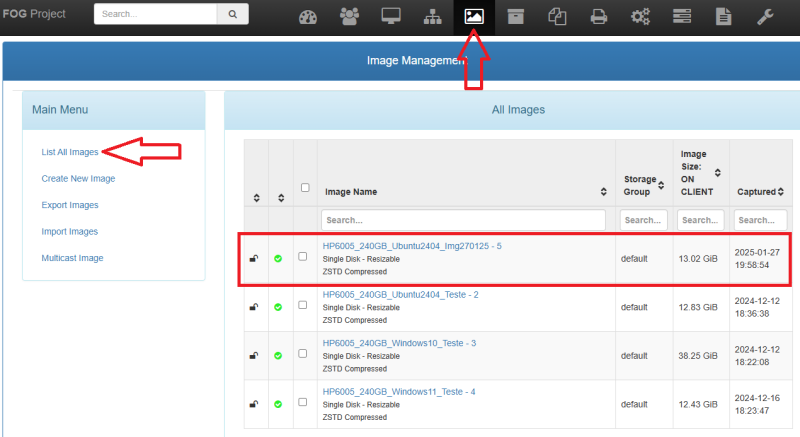Click green enabled icon of Windows11_Teste
The image size is (800, 437).
(278, 404)
